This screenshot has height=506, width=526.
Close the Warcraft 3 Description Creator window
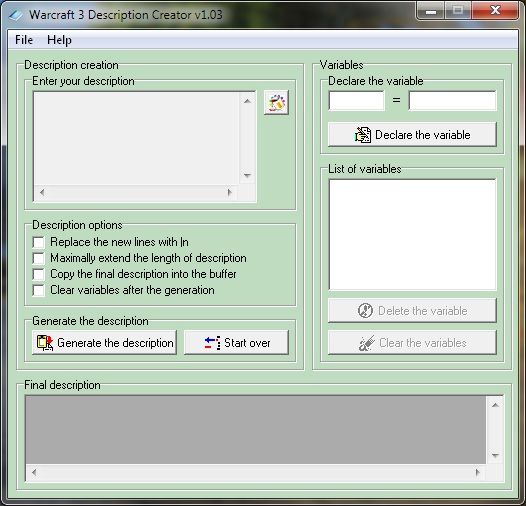(495, 11)
